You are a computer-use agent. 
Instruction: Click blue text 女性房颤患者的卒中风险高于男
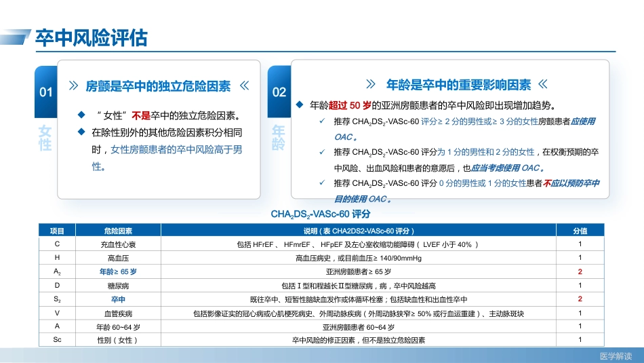[x=177, y=150]
